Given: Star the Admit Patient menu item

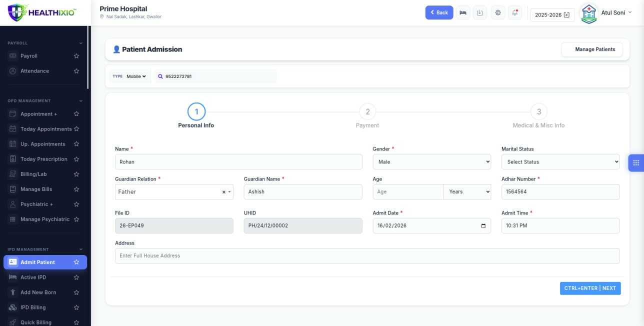Looking at the screenshot, I should pyautogui.click(x=76, y=262).
